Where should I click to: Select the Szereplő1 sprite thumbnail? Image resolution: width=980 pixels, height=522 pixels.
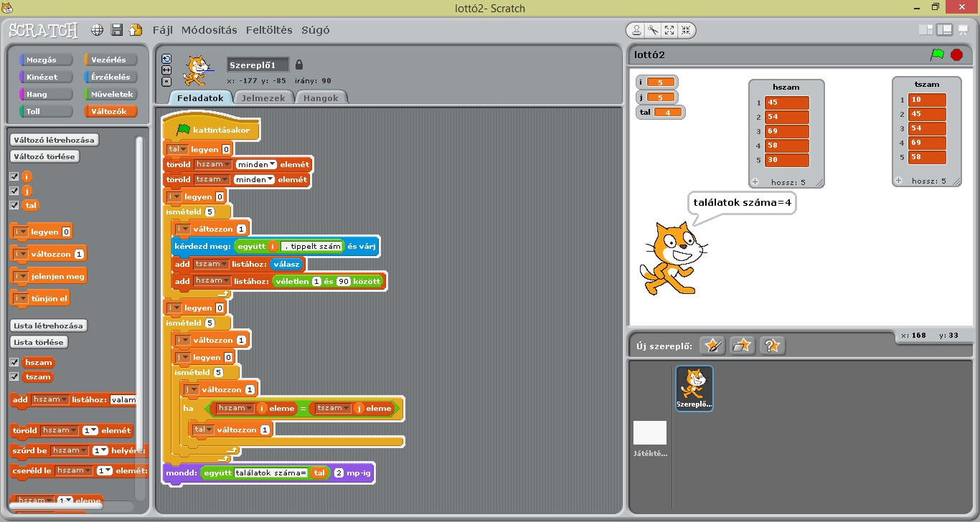point(694,388)
